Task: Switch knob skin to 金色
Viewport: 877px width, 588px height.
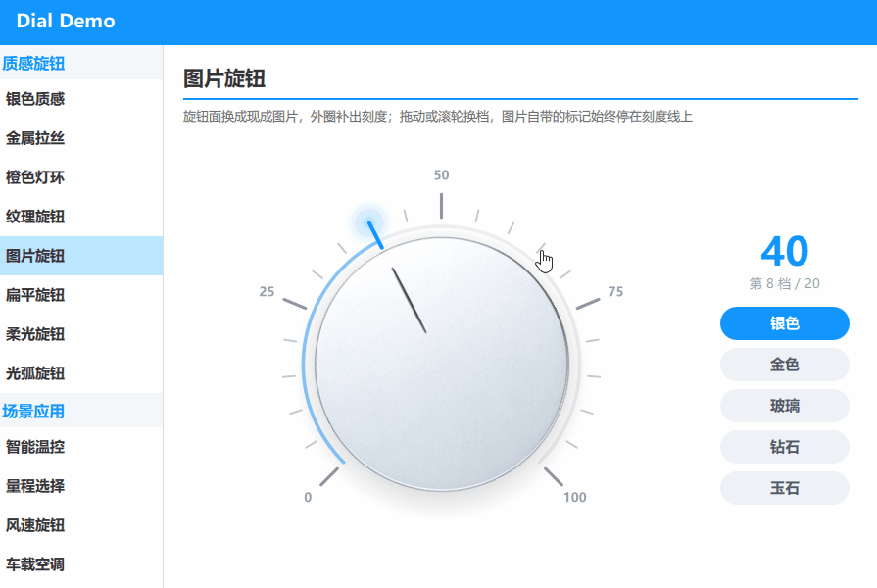Action: [784, 365]
